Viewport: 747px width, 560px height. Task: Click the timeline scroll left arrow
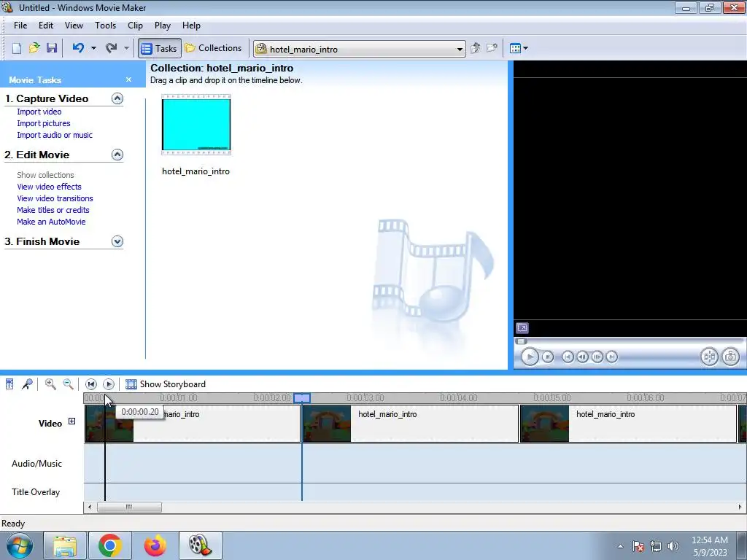point(90,507)
